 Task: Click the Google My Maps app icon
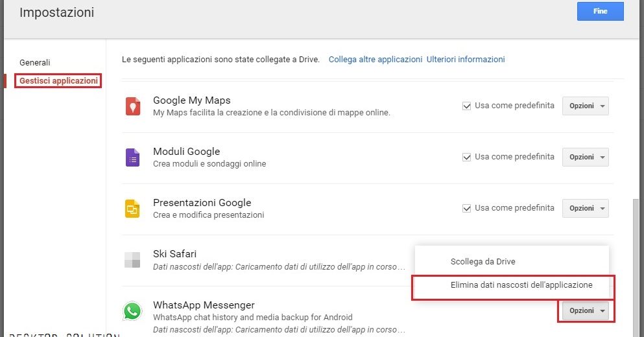(132, 106)
